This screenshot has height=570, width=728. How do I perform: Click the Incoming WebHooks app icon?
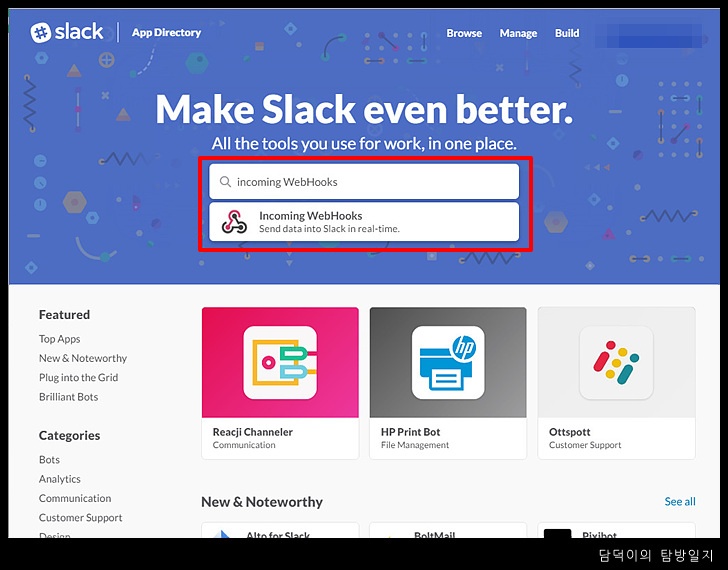[234, 221]
